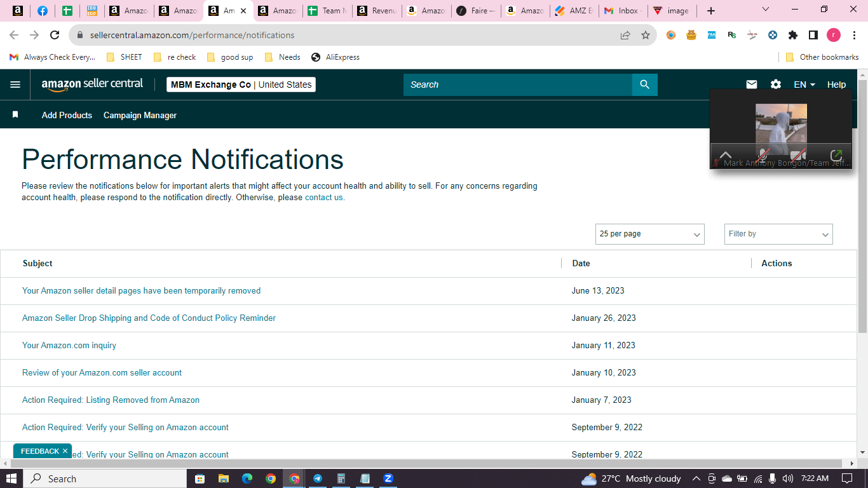
Task: Open Add Products link
Action: 67,115
